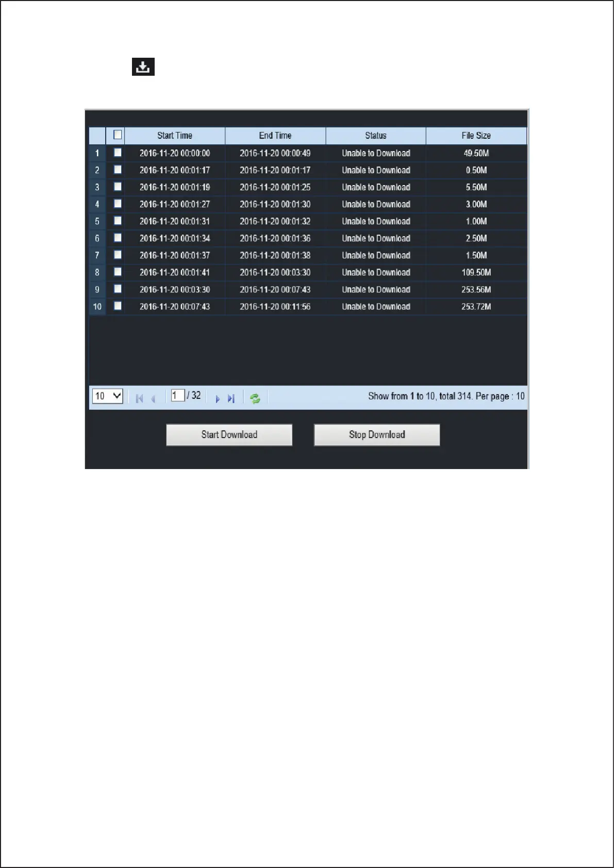The width and height of the screenshot is (614, 868).
Task: Click the row number 8 cell
Action: 97,272
